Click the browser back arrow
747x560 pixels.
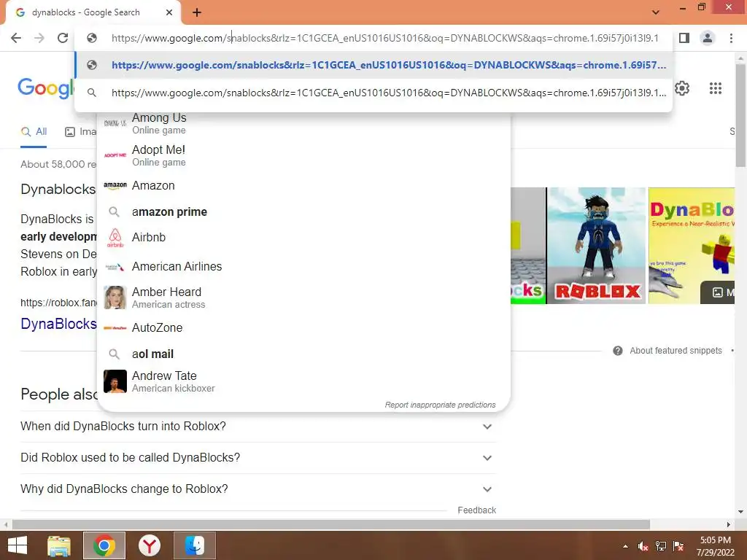tap(16, 38)
